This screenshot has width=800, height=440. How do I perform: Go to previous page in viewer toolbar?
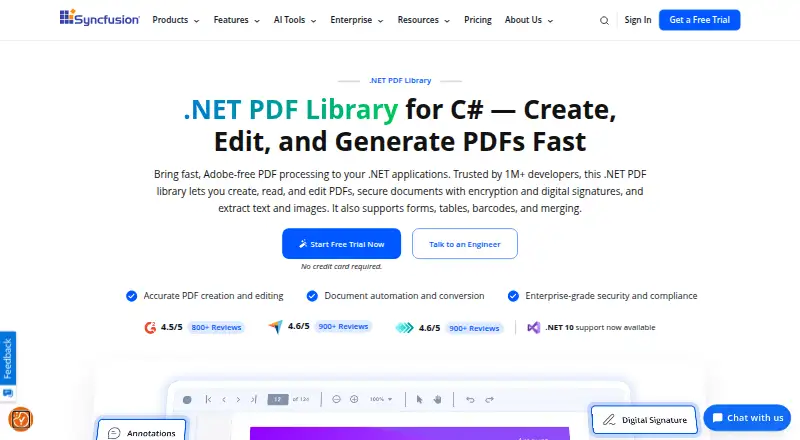pyautogui.click(x=224, y=400)
